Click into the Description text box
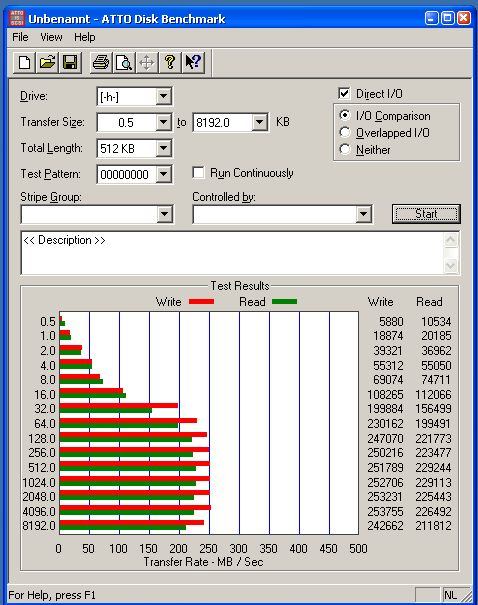Viewport: 478px width, 605px height. point(232,253)
